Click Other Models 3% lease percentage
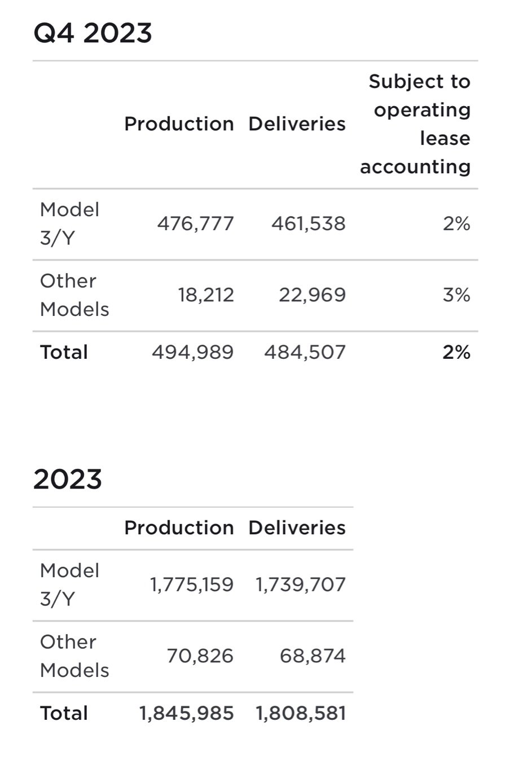This screenshot has width=532, height=765. [x=456, y=294]
